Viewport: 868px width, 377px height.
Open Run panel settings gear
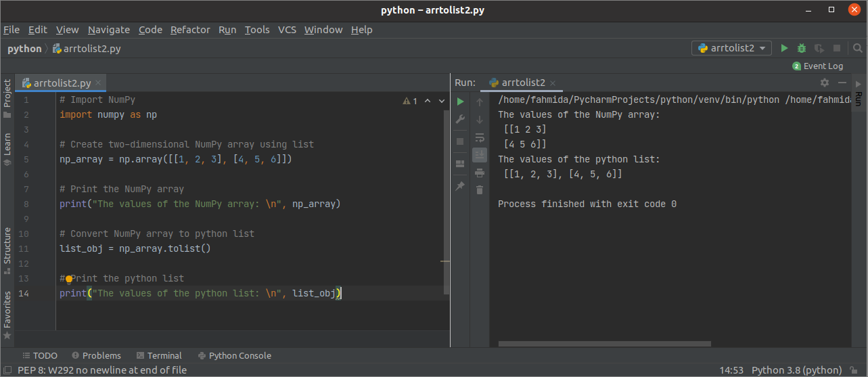click(x=824, y=83)
